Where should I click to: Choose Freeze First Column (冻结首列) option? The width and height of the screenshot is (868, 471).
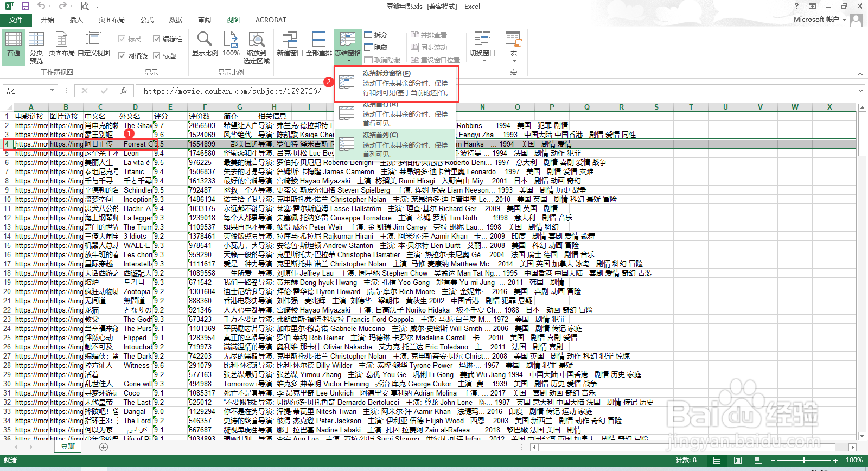[x=396, y=144]
